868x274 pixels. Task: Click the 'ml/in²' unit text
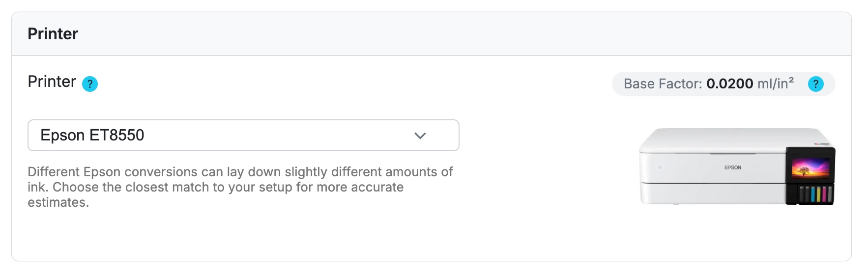[x=775, y=84]
